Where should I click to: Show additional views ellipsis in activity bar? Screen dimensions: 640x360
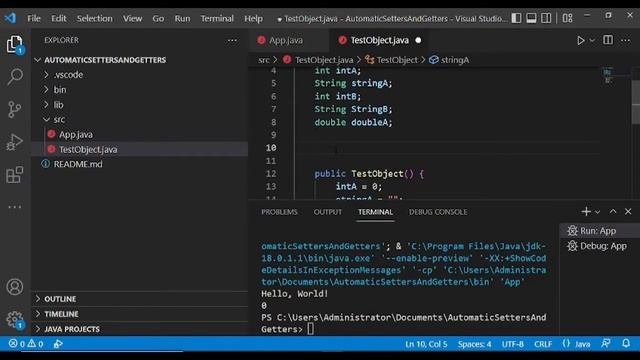(x=15, y=207)
